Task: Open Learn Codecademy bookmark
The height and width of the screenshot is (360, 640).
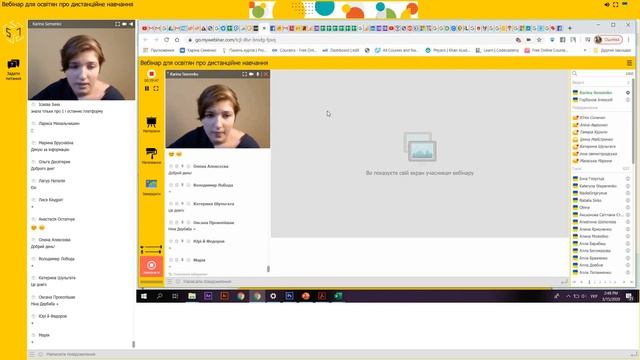Action: pos(497,50)
